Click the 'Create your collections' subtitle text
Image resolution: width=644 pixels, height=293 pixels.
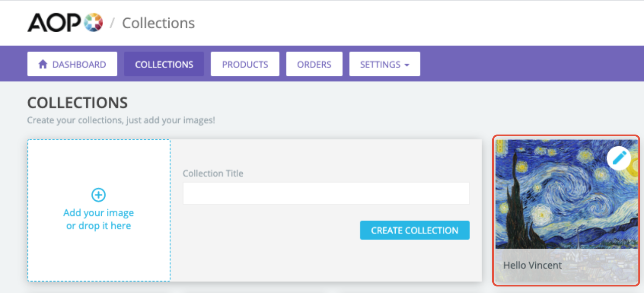121,120
